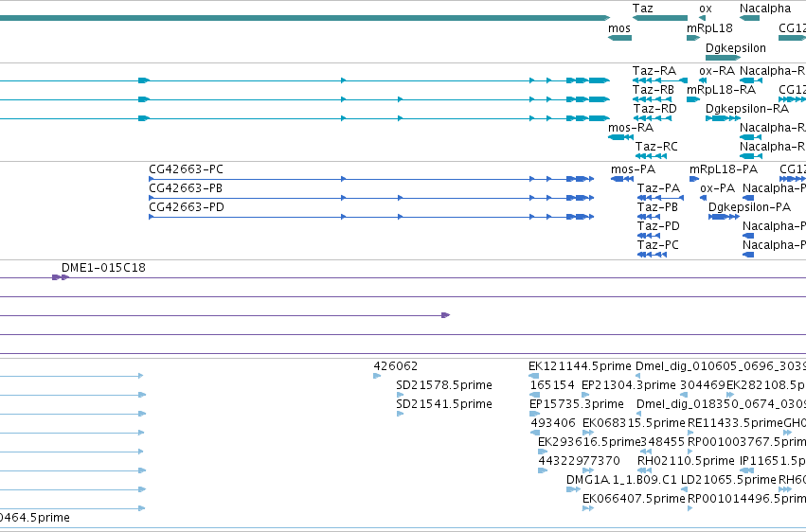
Task: Click the 348455 EST feature
Action: click(x=646, y=452)
